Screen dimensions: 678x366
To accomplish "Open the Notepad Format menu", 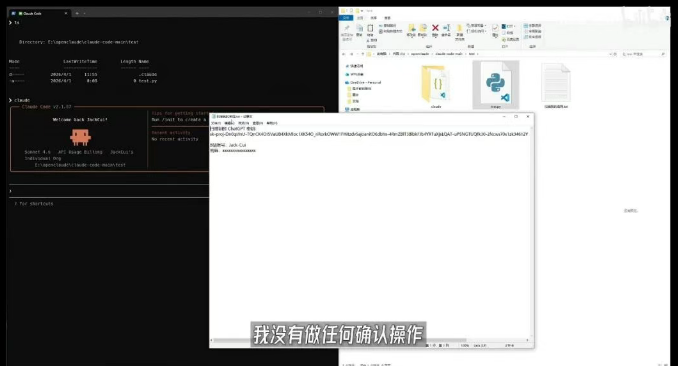I will pos(243,123).
